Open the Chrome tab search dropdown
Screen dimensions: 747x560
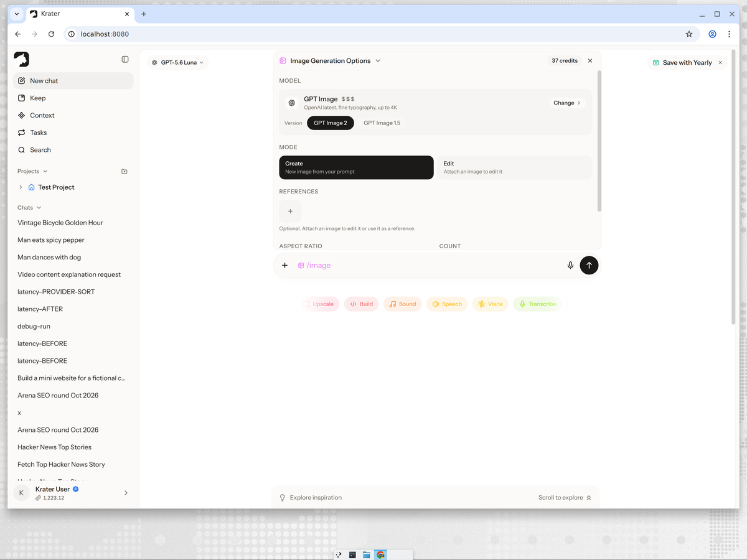17,14
